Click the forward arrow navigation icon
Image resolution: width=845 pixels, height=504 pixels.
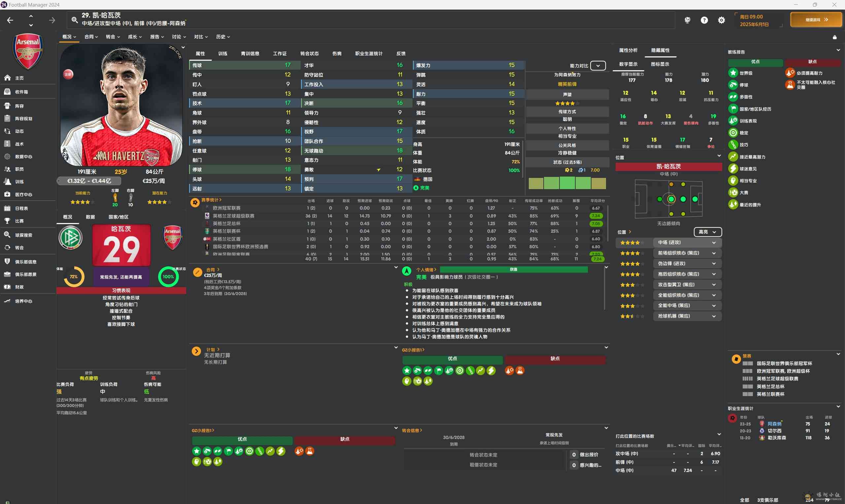coord(52,20)
